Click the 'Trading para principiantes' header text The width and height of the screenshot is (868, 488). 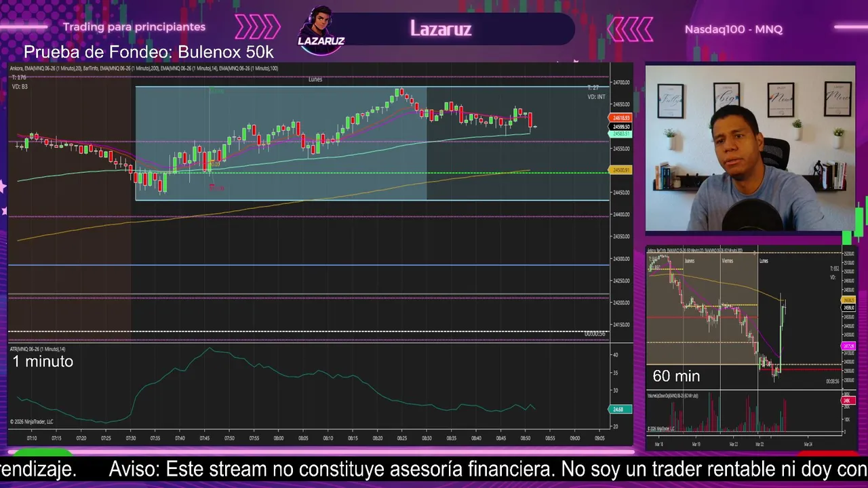[134, 27]
